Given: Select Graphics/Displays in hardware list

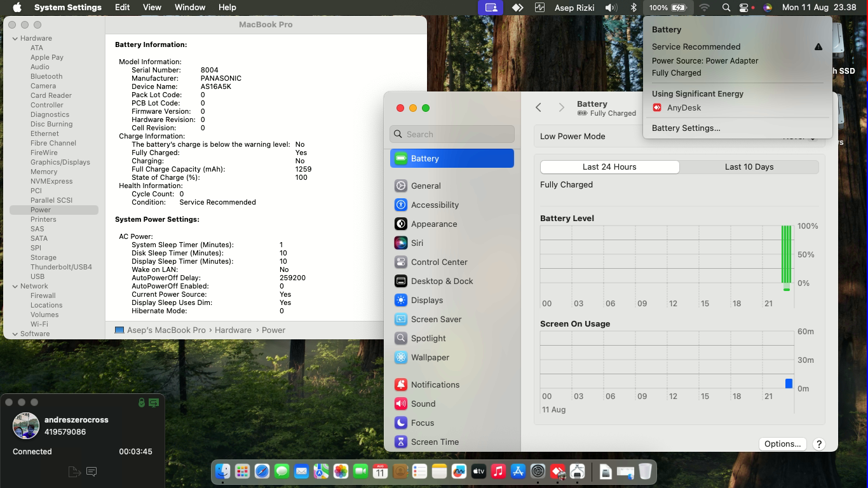Looking at the screenshot, I should pos(60,162).
